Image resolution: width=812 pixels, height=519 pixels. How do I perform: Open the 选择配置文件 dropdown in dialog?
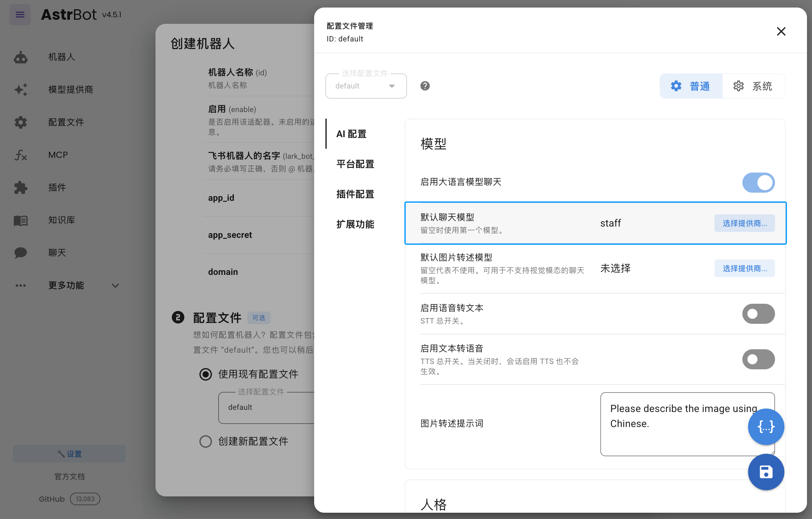pyautogui.click(x=366, y=86)
